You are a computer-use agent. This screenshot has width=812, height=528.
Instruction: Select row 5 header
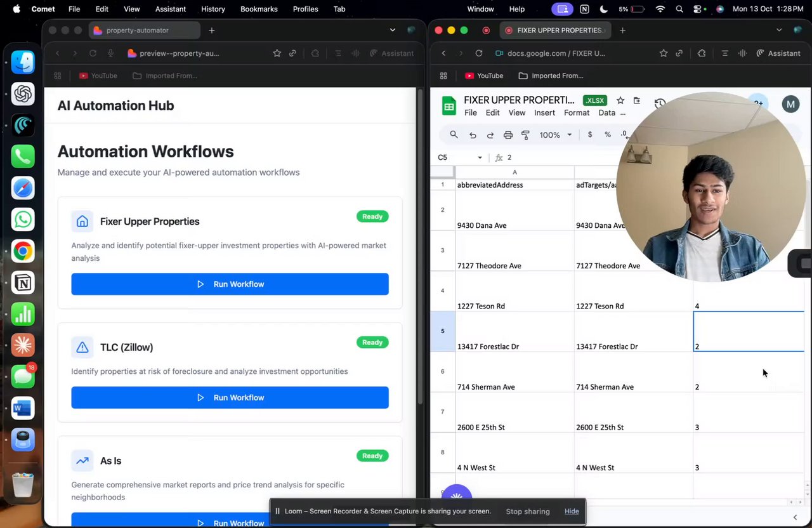pos(443,331)
